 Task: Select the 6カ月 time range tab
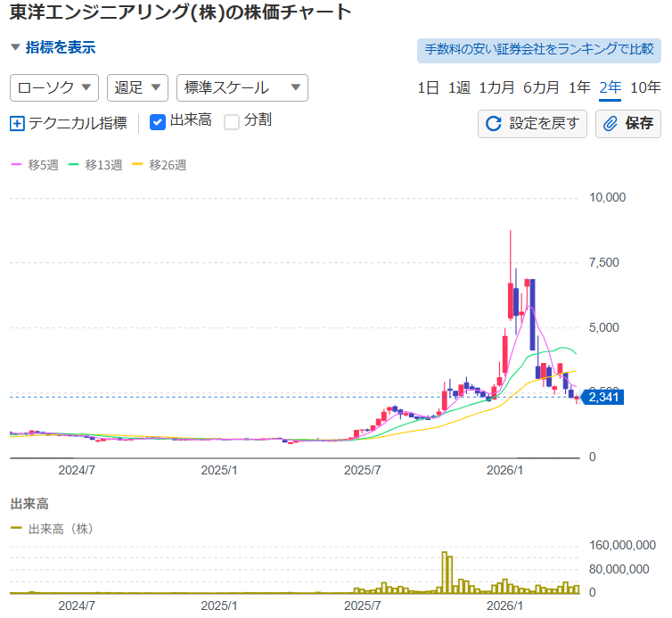click(x=541, y=87)
